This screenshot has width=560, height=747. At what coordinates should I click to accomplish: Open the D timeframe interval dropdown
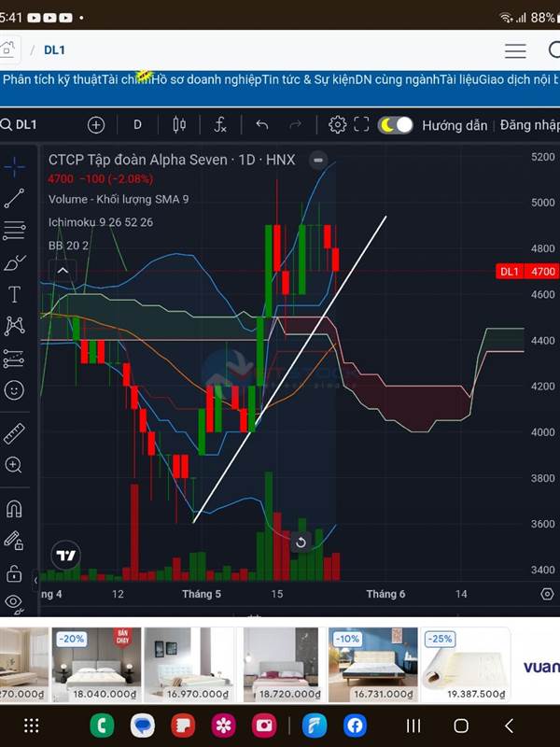[137, 125]
